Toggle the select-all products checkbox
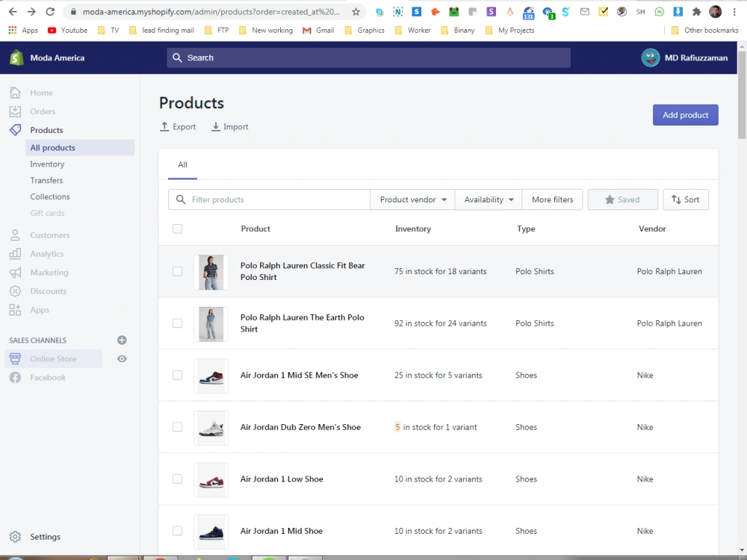The width and height of the screenshot is (747, 560). tap(177, 228)
